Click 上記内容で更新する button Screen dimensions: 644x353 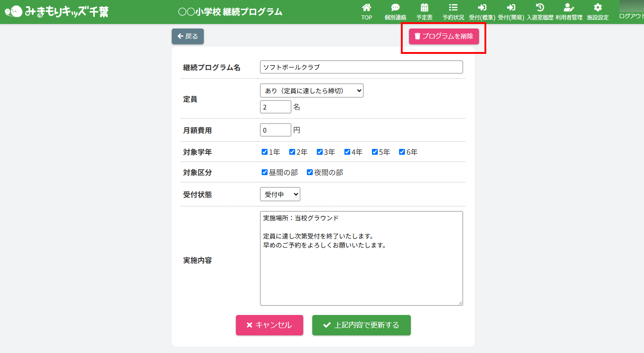[361, 325]
